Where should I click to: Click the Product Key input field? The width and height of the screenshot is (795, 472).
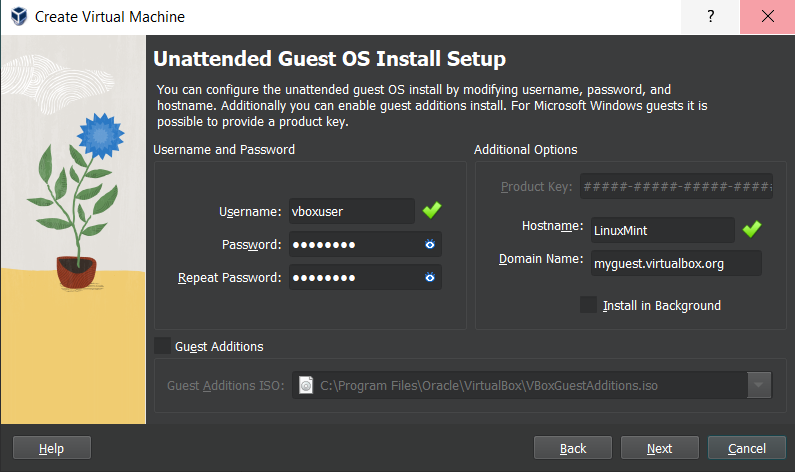click(676, 186)
